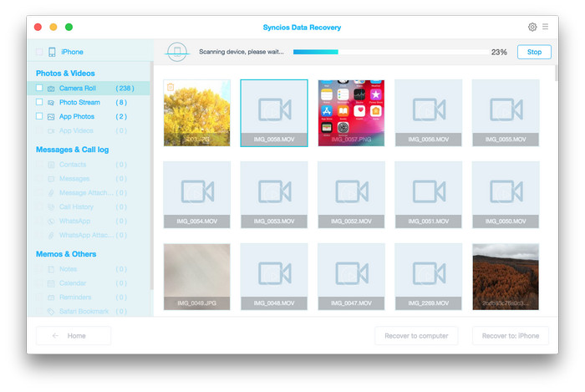
Task: Click the Contacts icon in sidebar
Action: [51, 165]
